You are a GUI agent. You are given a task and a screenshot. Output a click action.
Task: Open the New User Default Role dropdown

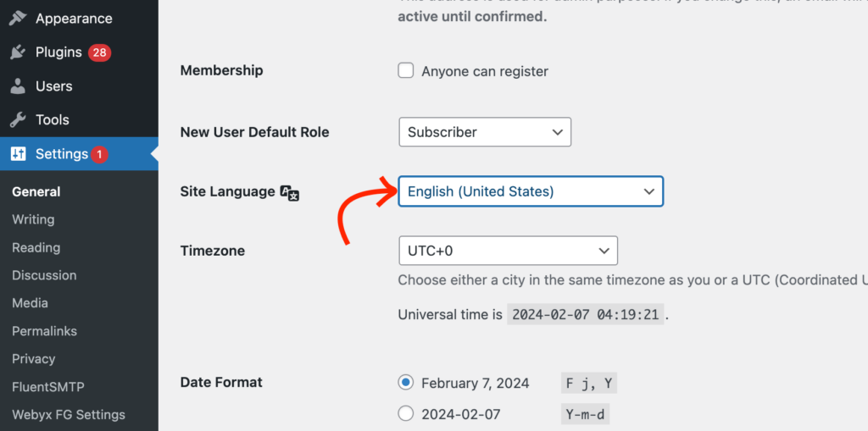click(485, 132)
